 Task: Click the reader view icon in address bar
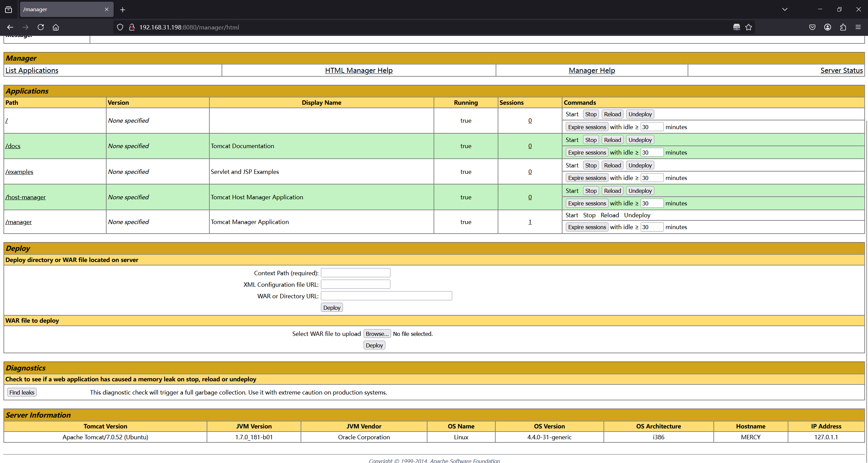pos(736,27)
